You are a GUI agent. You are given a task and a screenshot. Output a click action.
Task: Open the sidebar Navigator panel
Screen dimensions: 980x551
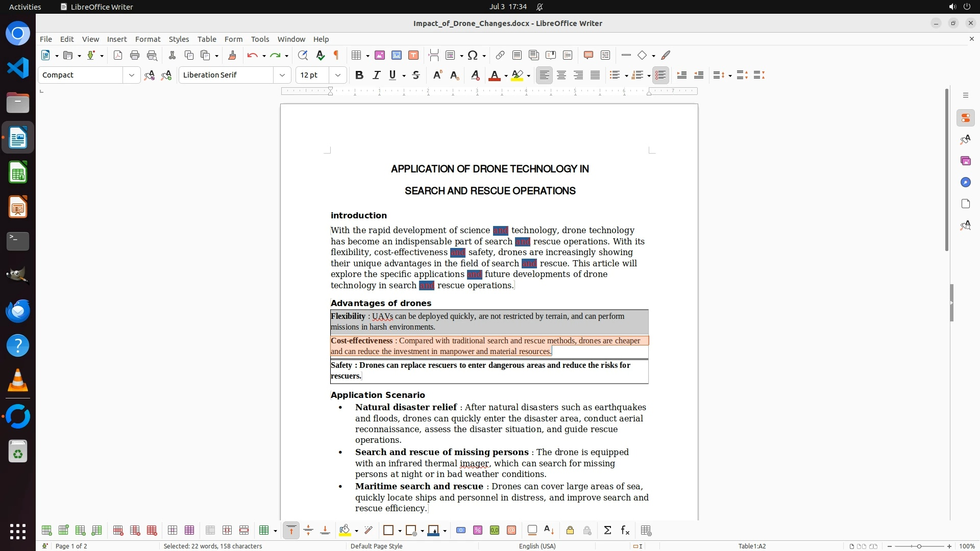[x=965, y=182]
